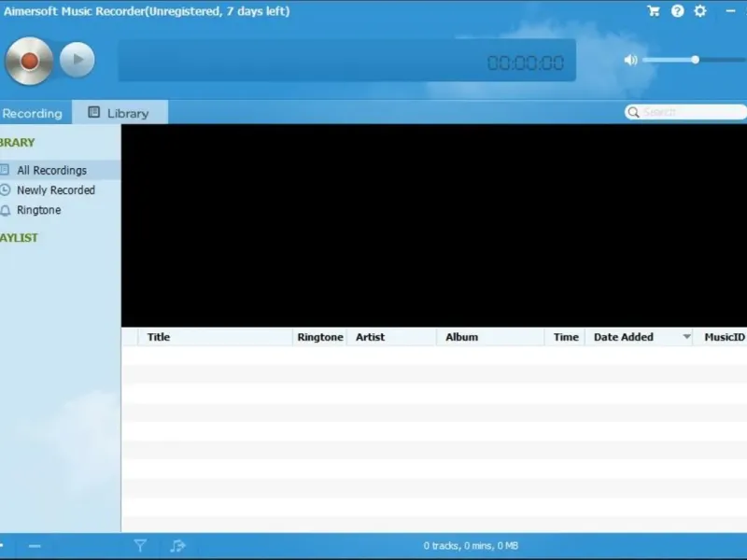Select Newly Recorded in the sidebar
Screen dimensions: 747x560
tap(61, 190)
